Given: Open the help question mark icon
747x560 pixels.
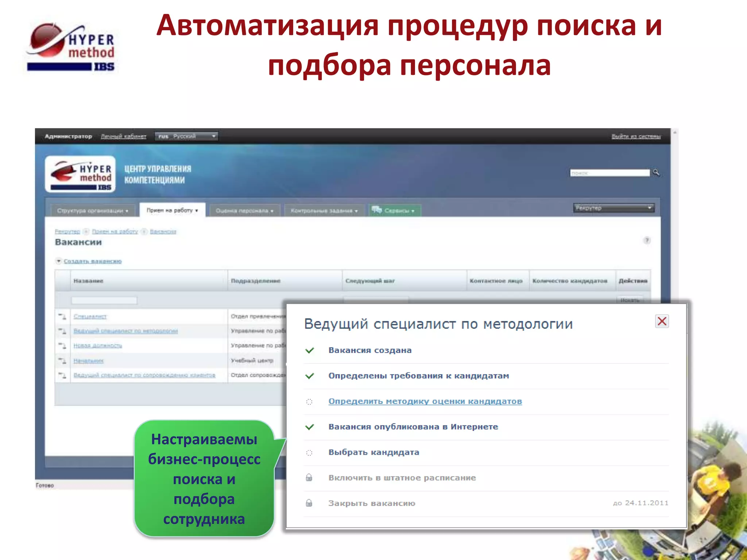Looking at the screenshot, I should 647,240.
